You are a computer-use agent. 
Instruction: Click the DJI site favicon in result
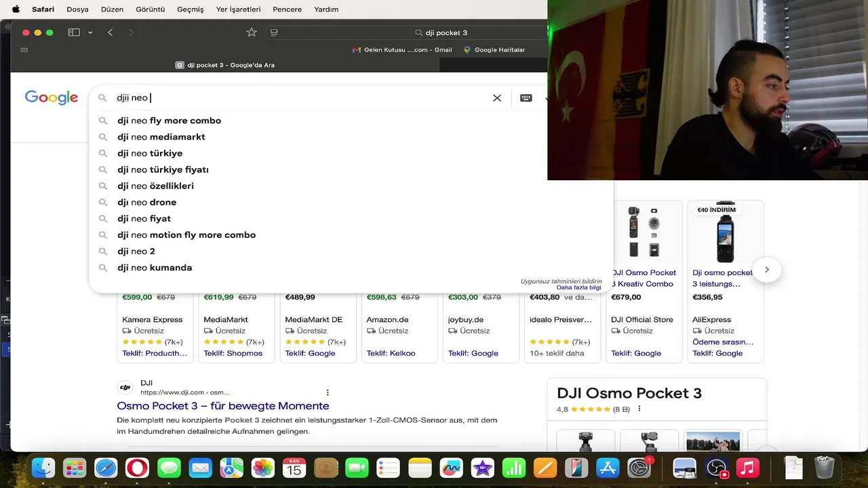tap(125, 388)
